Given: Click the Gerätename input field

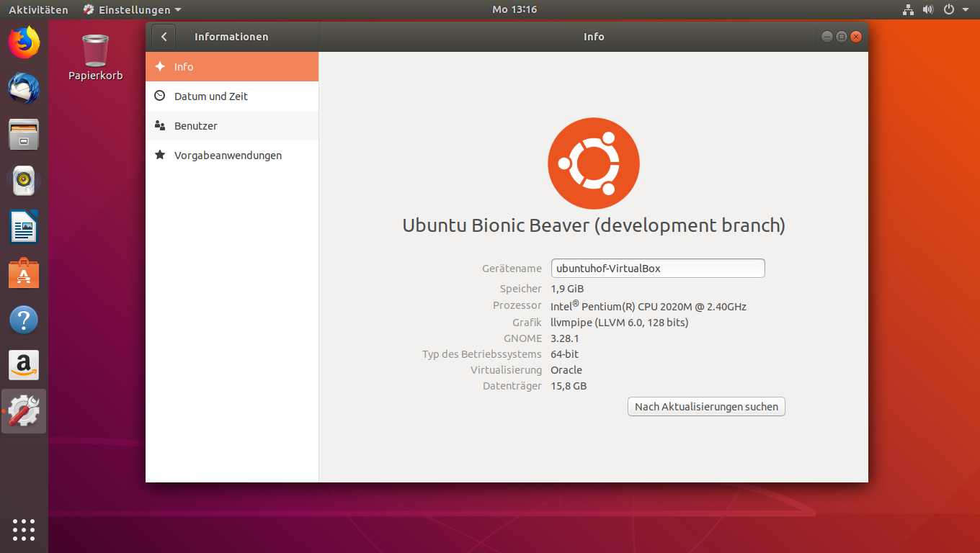Looking at the screenshot, I should [x=658, y=269].
